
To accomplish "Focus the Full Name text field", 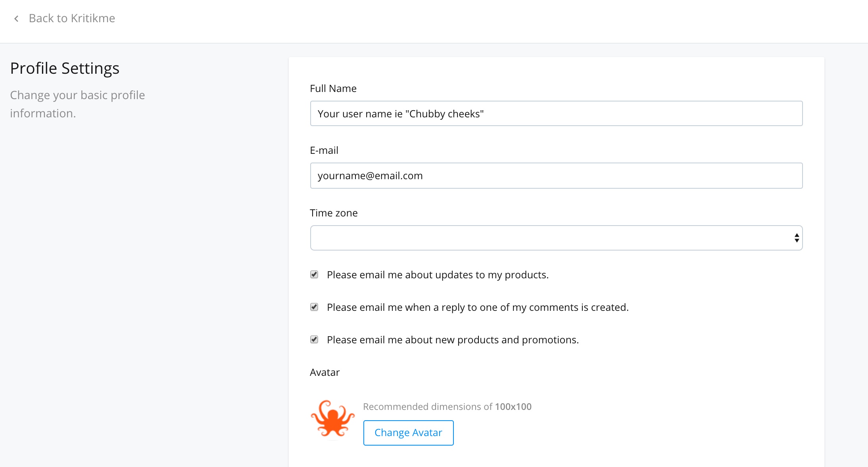I will [556, 113].
